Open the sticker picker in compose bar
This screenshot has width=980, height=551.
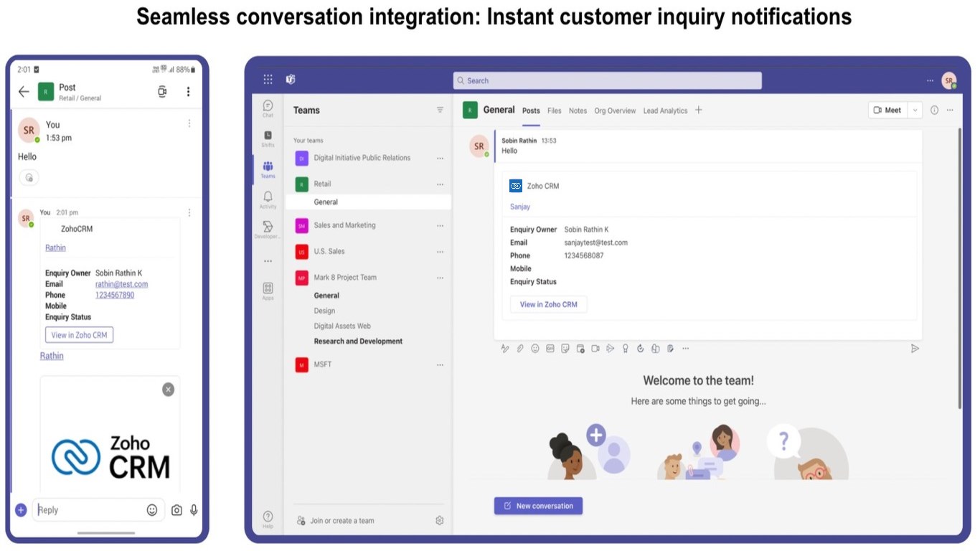pos(565,349)
